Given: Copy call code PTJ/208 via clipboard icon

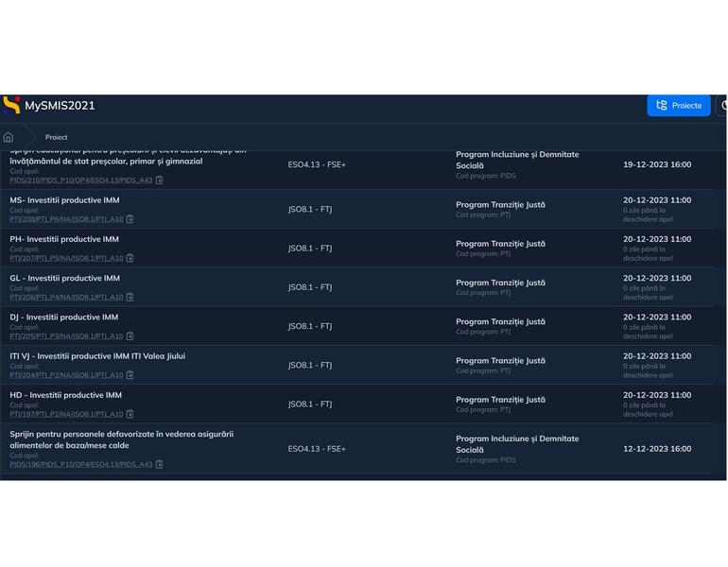Looking at the screenshot, I should click(130, 219).
